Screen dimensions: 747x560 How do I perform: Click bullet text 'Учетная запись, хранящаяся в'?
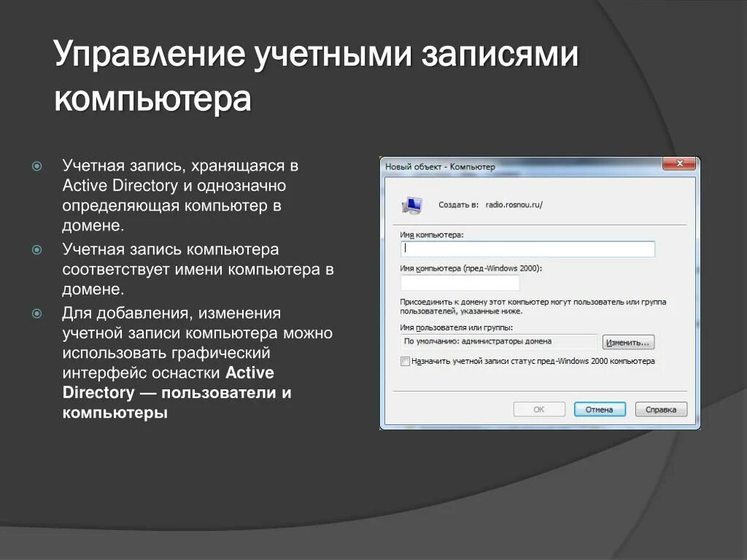tap(181, 166)
